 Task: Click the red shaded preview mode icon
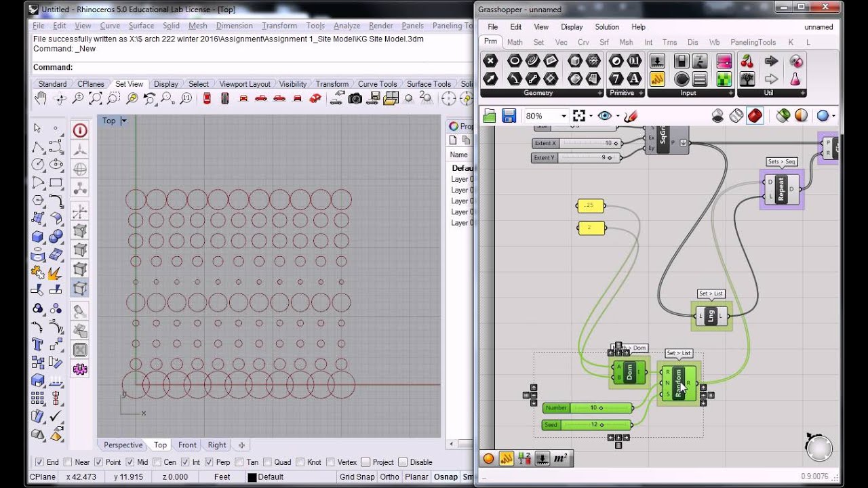pos(755,116)
